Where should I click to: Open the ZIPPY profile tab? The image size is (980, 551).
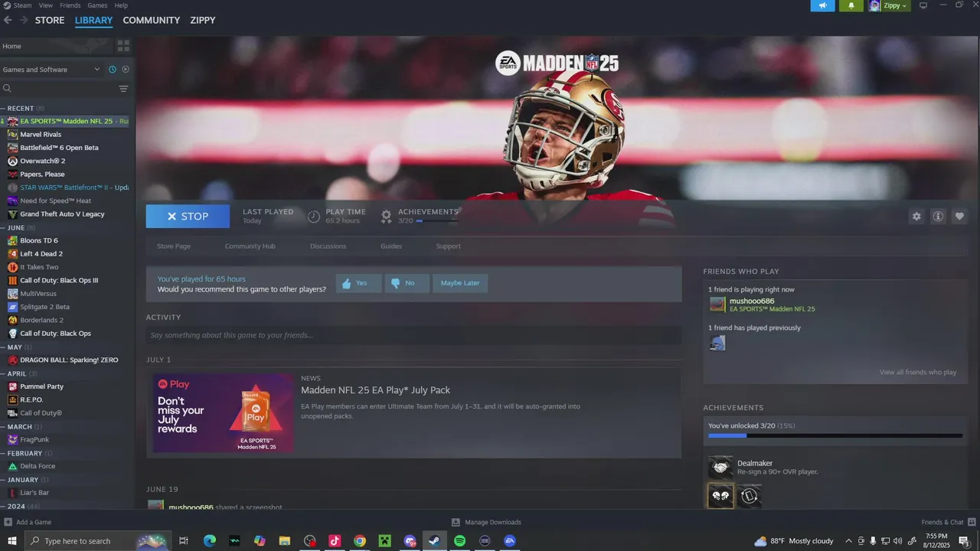[203, 21]
